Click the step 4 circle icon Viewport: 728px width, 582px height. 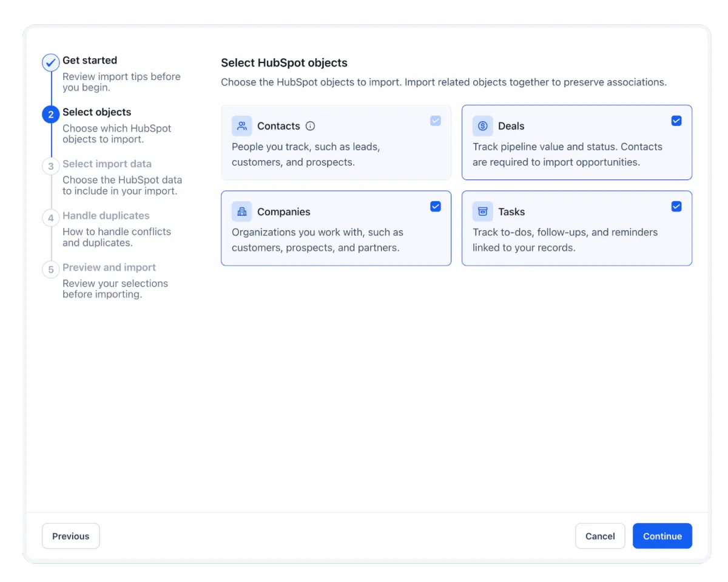pos(51,218)
